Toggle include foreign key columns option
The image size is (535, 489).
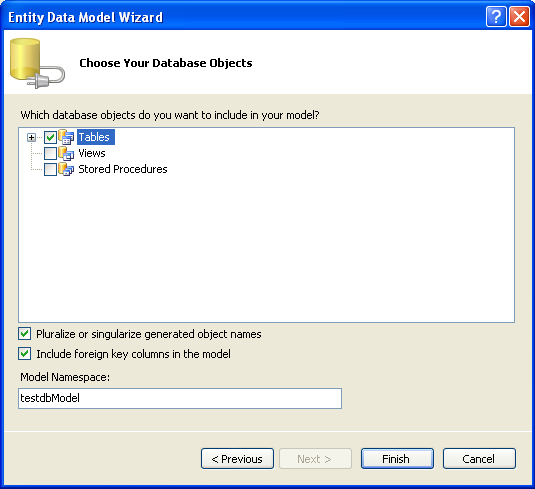[25, 354]
